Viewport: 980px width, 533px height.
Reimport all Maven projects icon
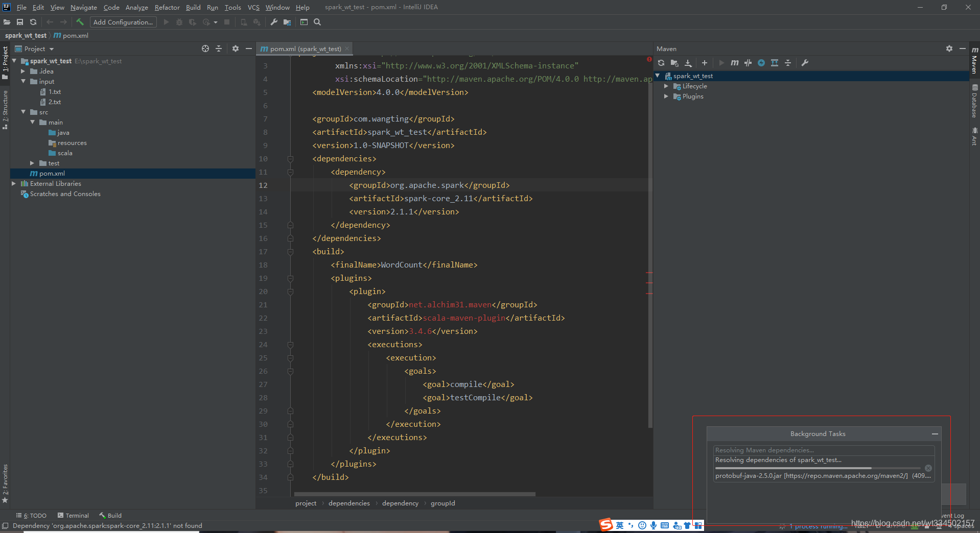click(x=661, y=63)
